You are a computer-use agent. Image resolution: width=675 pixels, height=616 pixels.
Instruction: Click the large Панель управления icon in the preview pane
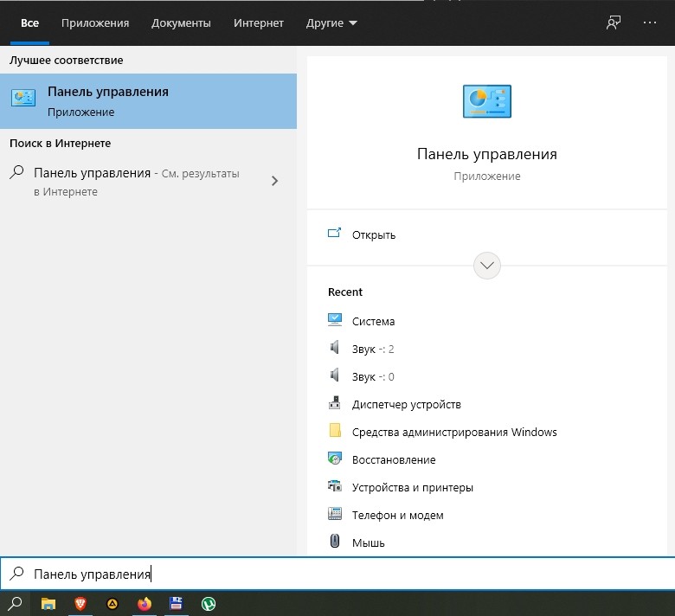(487, 101)
